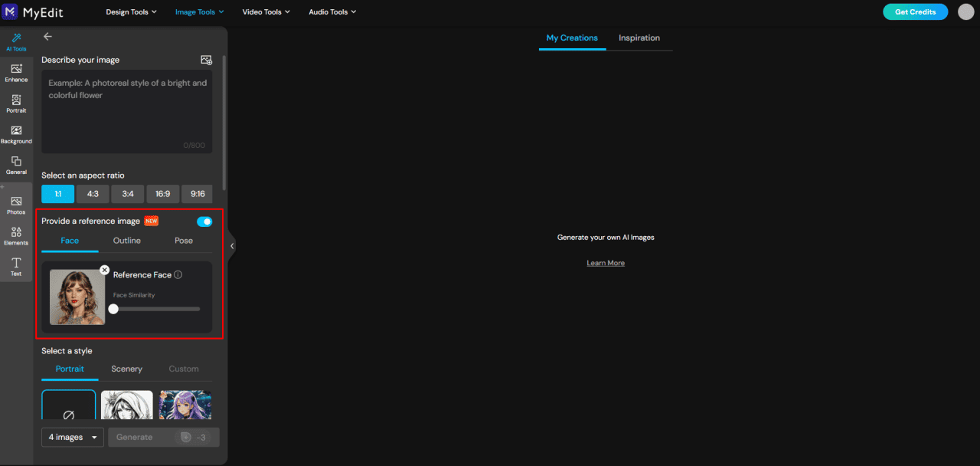Click the back arrow icon
The width and height of the screenshot is (980, 466).
[47, 36]
